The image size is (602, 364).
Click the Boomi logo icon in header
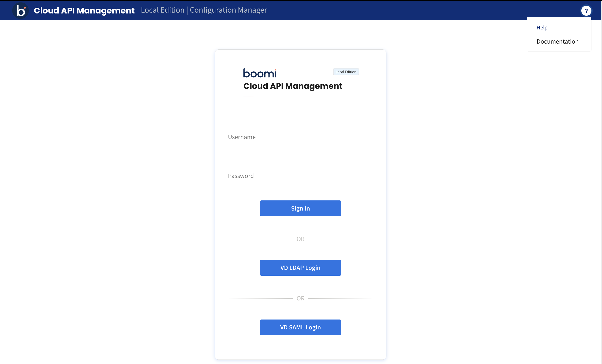click(20, 11)
